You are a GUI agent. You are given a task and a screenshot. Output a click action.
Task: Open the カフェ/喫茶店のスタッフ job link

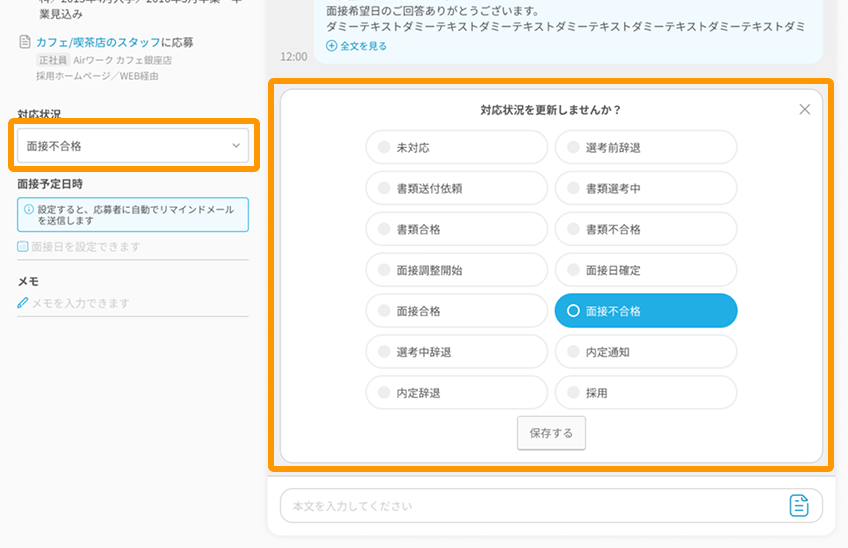click(98, 42)
